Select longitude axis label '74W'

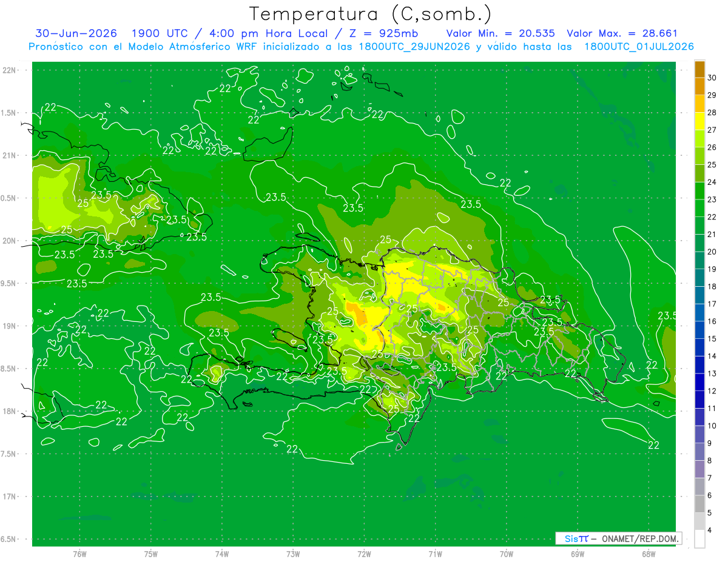(x=222, y=554)
